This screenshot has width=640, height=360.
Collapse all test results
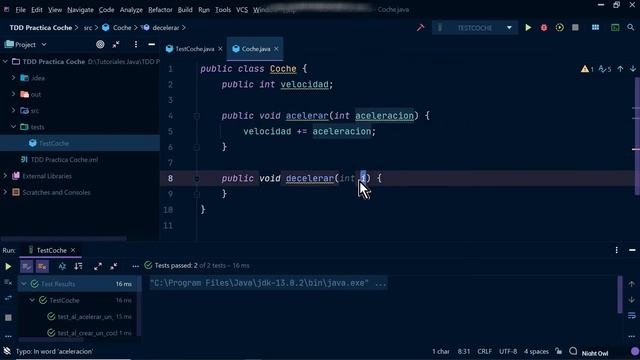113,267
